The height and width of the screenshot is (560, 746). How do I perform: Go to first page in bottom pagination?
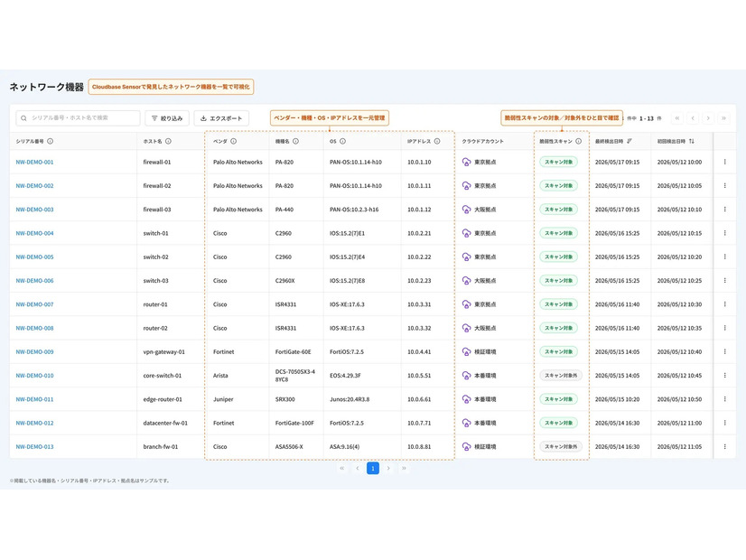click(341, 468)
